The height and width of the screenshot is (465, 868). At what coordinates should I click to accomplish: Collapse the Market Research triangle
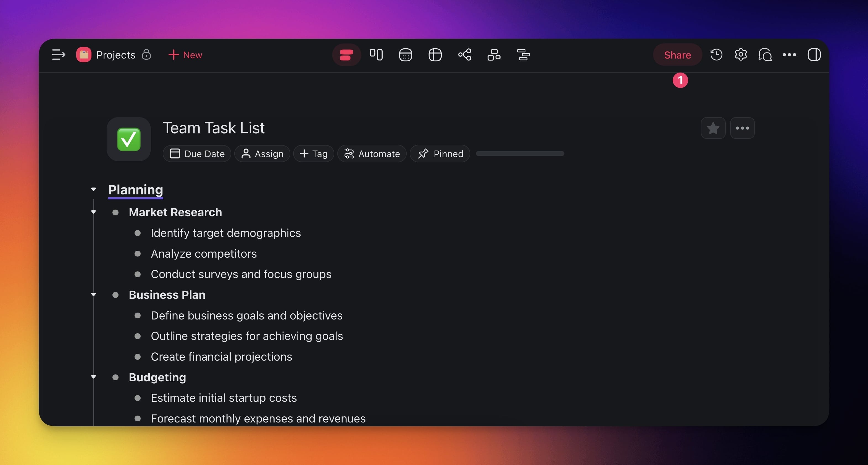point(94,212)
